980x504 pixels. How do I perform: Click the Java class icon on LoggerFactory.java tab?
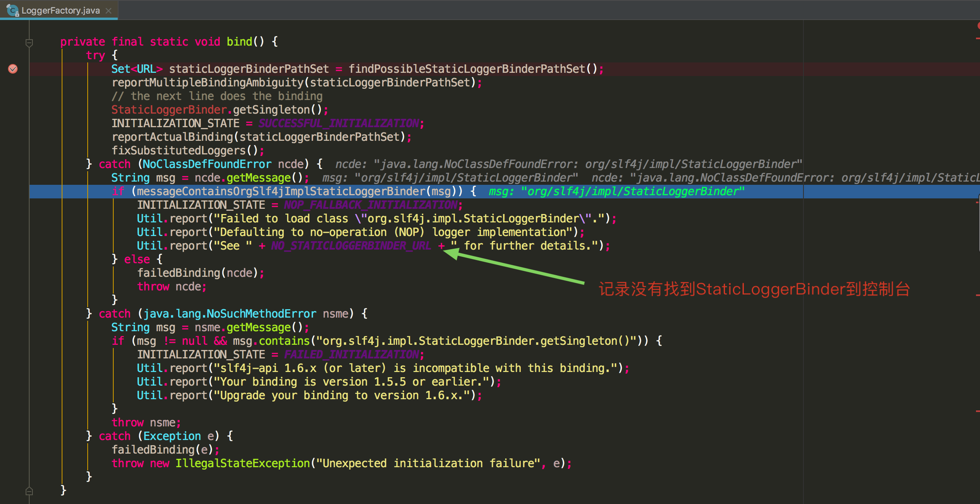12,10
